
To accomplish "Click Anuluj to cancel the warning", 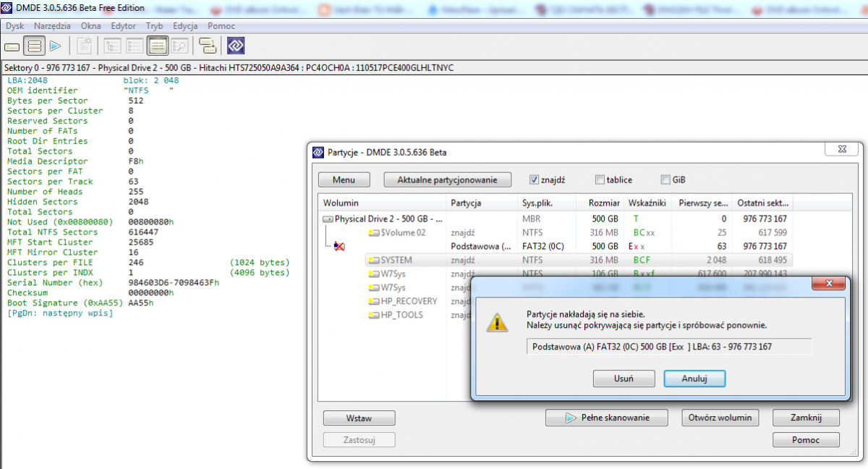I will click(x=694, y=378).
